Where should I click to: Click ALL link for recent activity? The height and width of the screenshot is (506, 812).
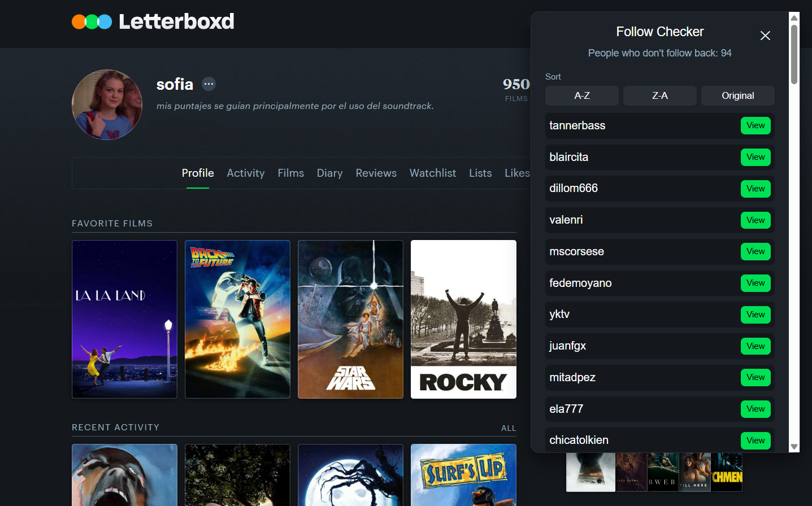click(509, 428)
